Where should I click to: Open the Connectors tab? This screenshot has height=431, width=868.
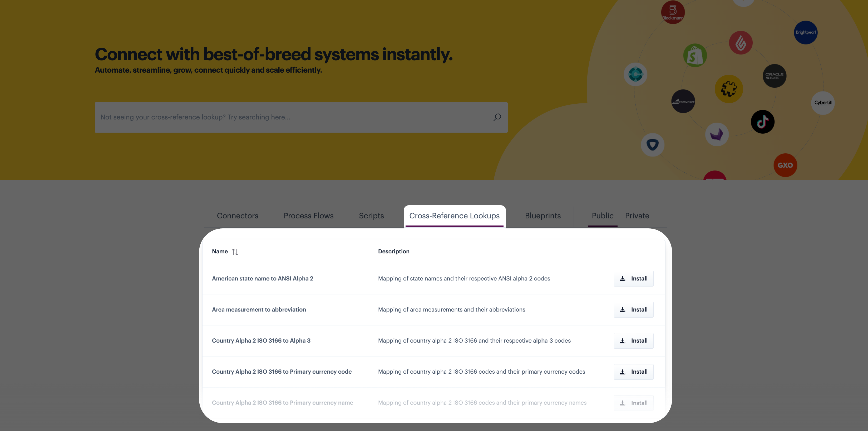point(238,216)
